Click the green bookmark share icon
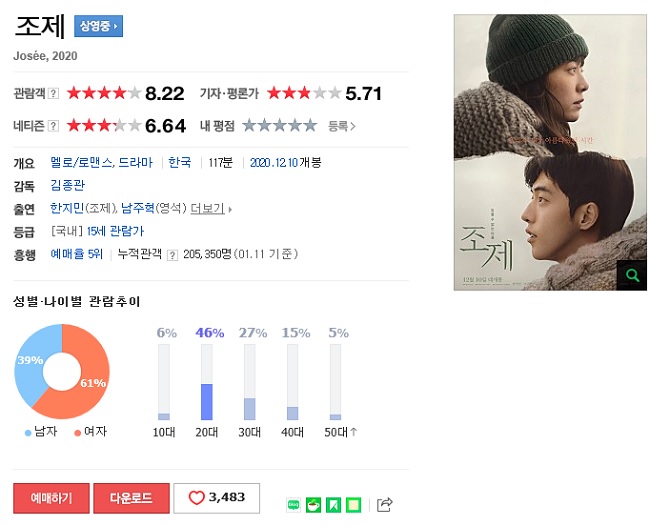Viewport: 650px width, 526px height. [x=333, y=505]
